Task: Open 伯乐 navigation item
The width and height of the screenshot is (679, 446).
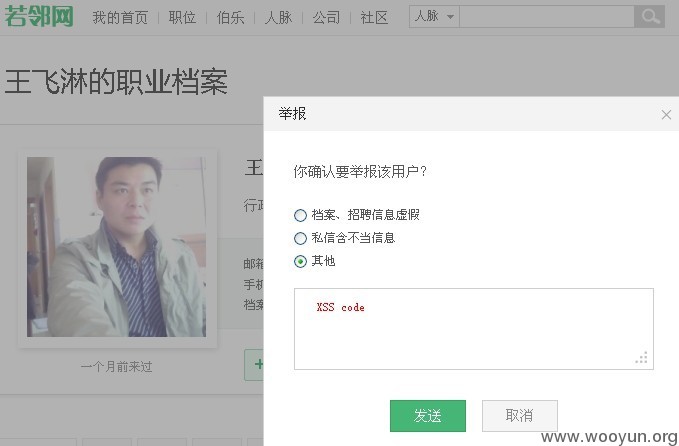Action: click(230, 18)
